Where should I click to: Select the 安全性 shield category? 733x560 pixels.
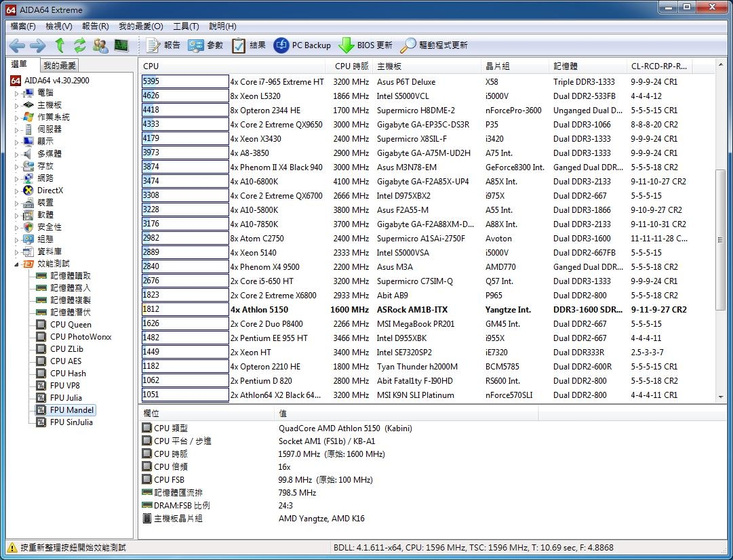coord(49,226)
